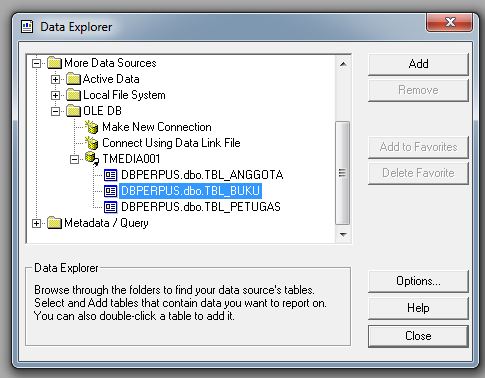This screenshot has width=485, height=378.
Task: Click the Delete Favorite button
Action: coord(418,173)
